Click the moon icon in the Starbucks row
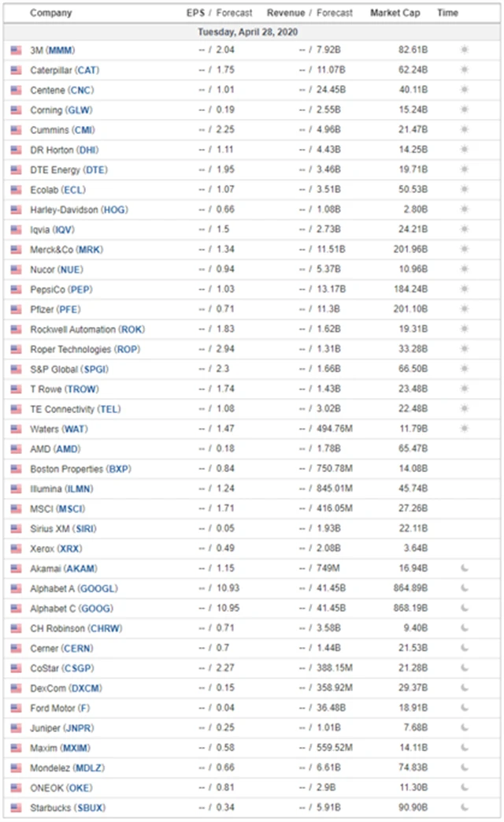The height and width of the screenshot is (822, 504). [465, 807]
